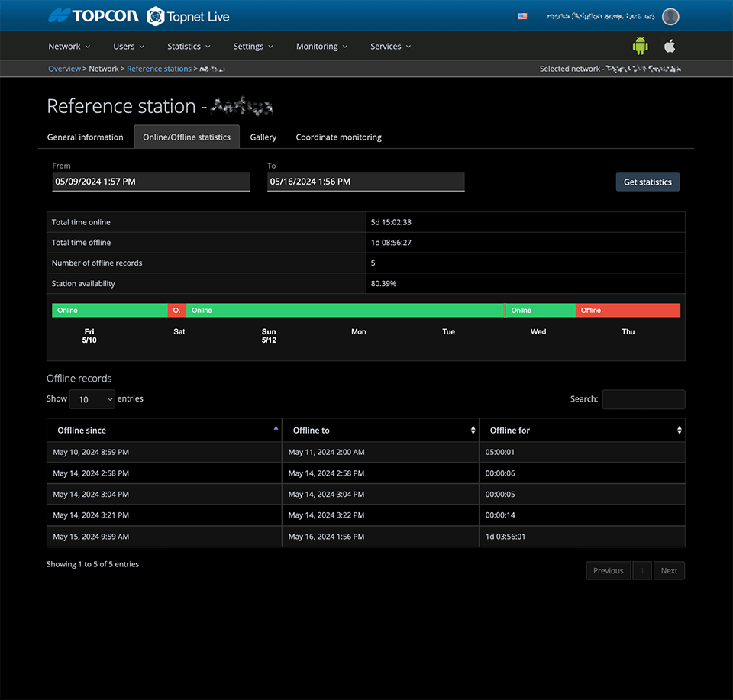The height and width of the screenshot is (700, 733).
Task: Change the Show entries count dropdown
Action: pos(92,399)
